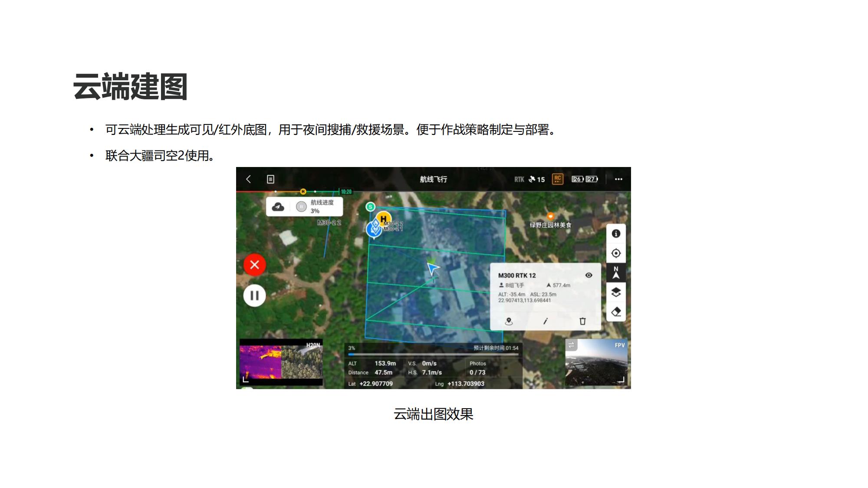
Task: Click the cloud upload icon
Action: click(278, 207)
